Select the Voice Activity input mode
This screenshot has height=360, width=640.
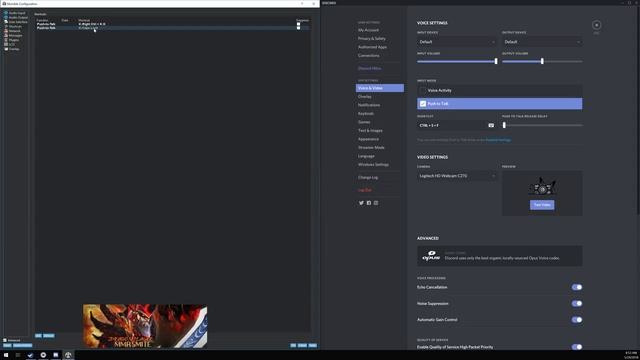click(500, 90)
